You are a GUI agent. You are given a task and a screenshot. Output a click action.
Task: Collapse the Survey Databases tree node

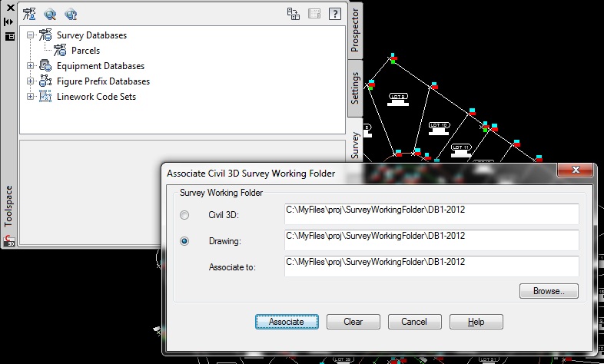[31, 35]
